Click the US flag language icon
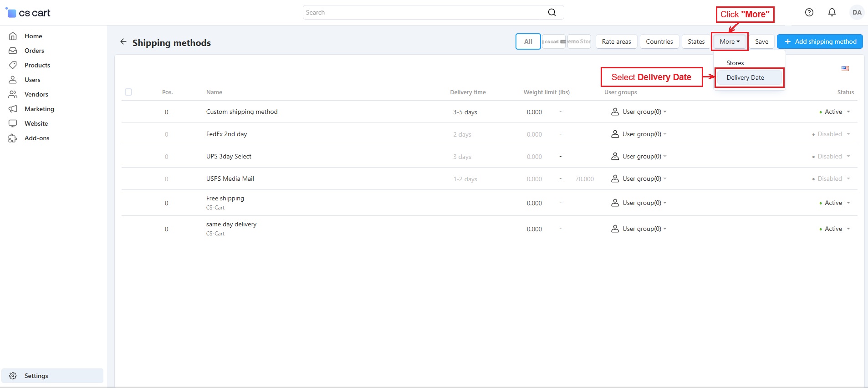 click(x=845, y=68)
